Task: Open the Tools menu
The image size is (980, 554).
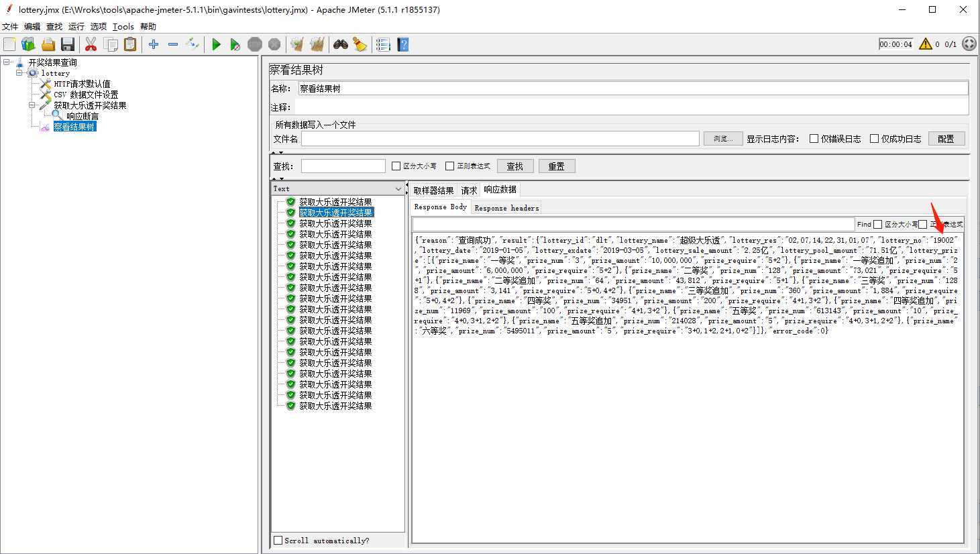Action: (123, 27)
